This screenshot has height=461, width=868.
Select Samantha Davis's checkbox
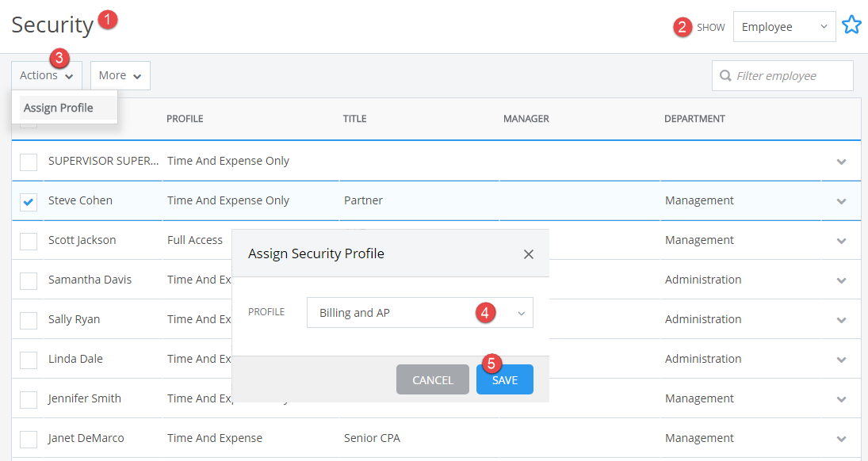(28, 280)
